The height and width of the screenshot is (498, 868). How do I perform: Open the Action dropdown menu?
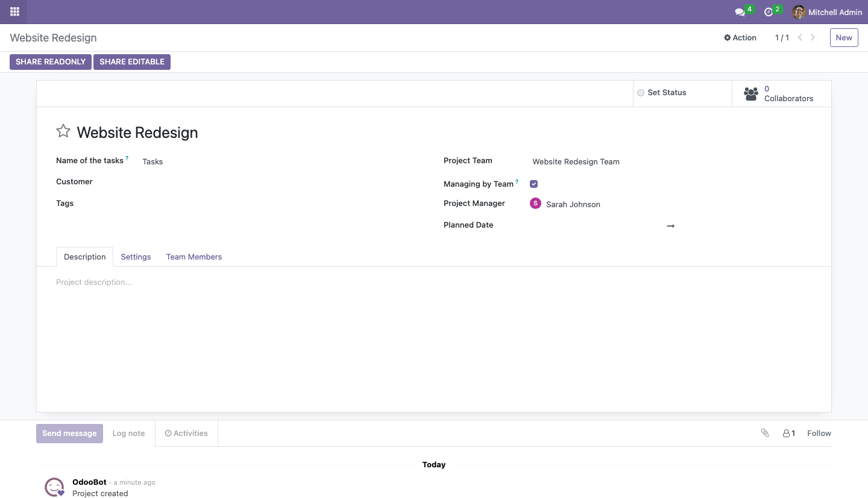click(740, 37)
